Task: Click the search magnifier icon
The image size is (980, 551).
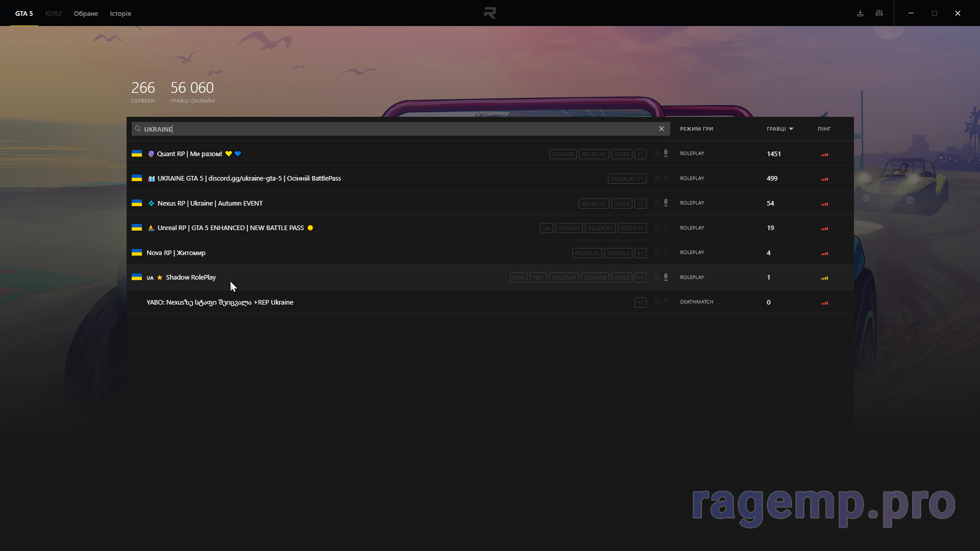Action: tap(138, 129)
